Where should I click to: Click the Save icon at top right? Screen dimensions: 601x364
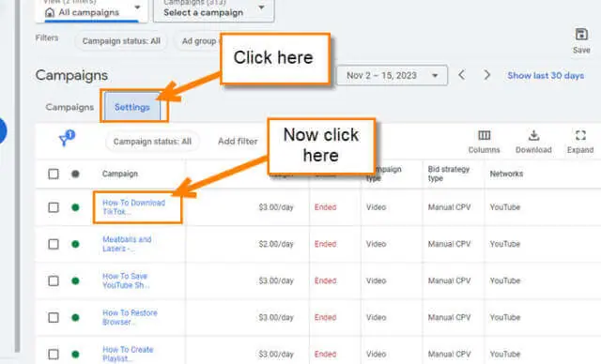pyautogui.click(x=581, y=35)
